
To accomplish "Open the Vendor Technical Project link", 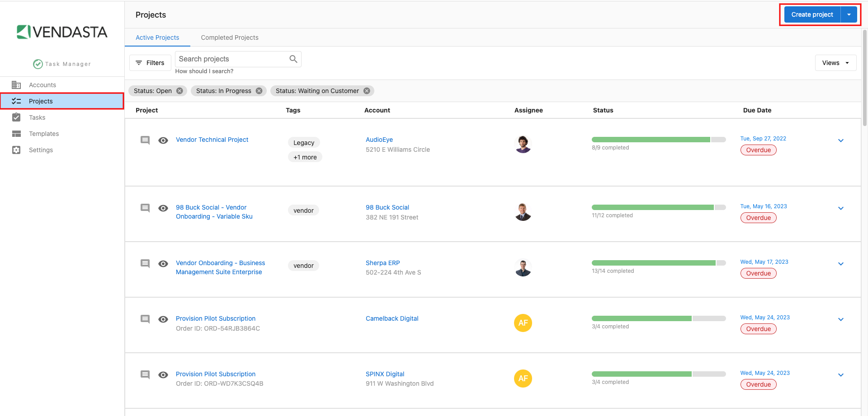I will pyautogui.click(x=212, y=140).
